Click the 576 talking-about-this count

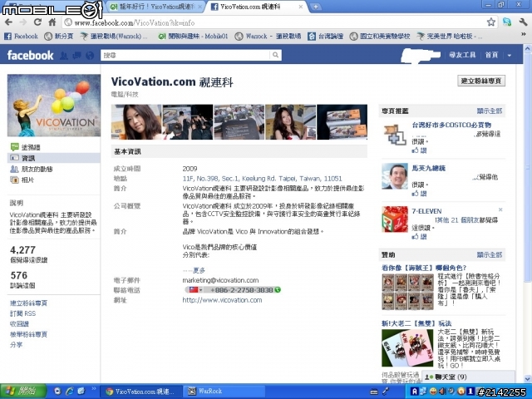18,275
